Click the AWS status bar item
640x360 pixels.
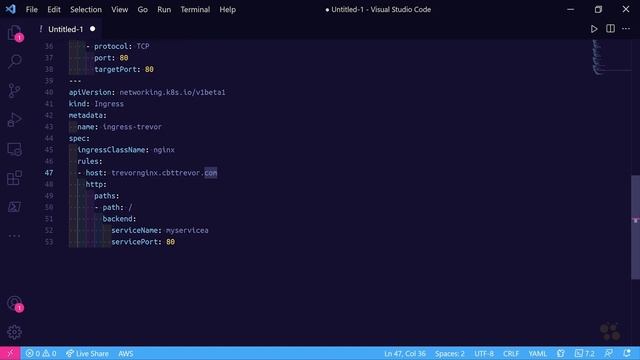[126, 353]
